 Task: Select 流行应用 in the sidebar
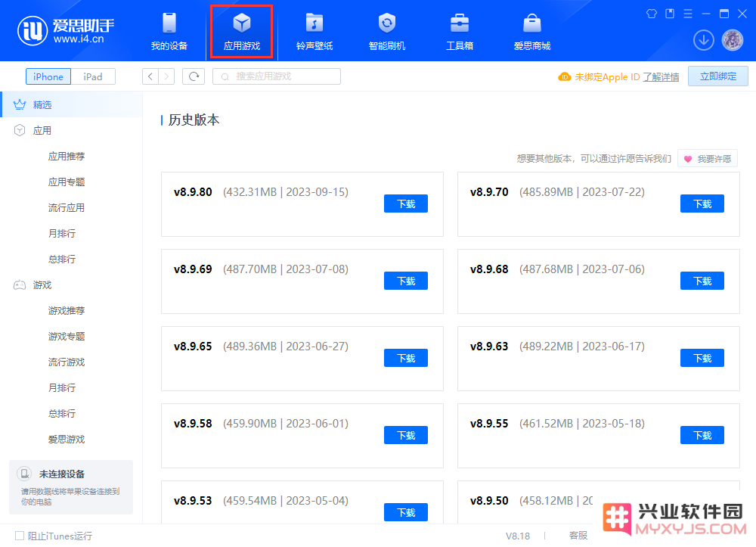point(67,207)
